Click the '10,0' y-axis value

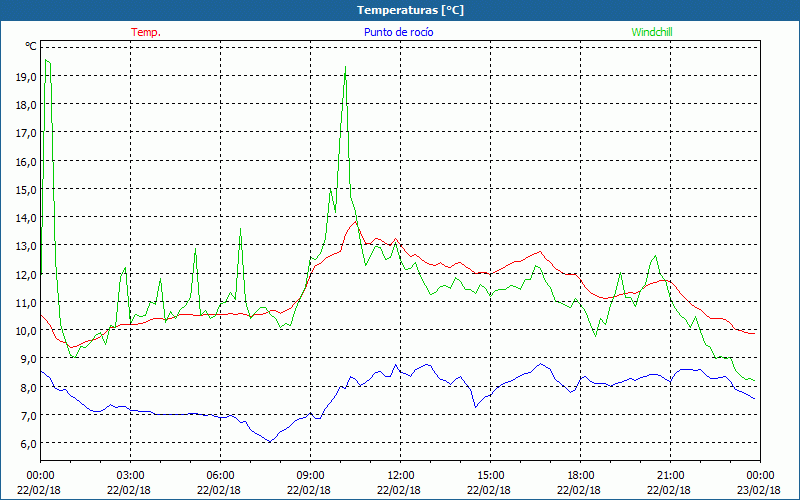(x=26, y=330)
